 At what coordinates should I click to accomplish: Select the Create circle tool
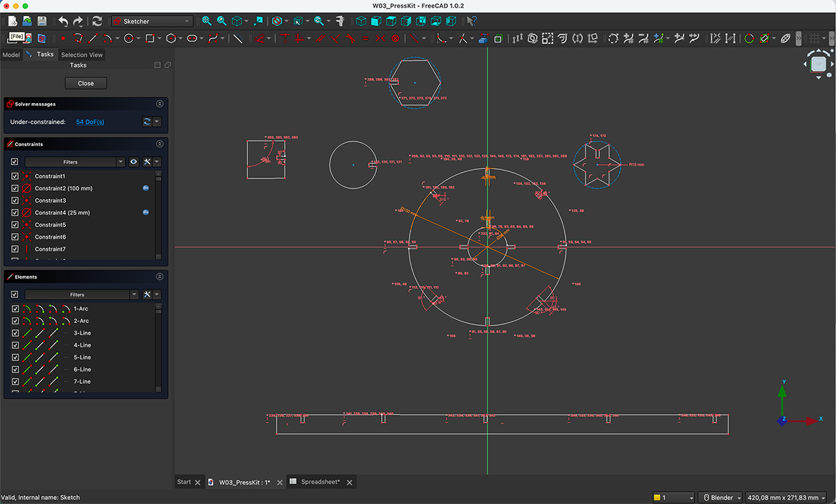(x=128, y=38)
